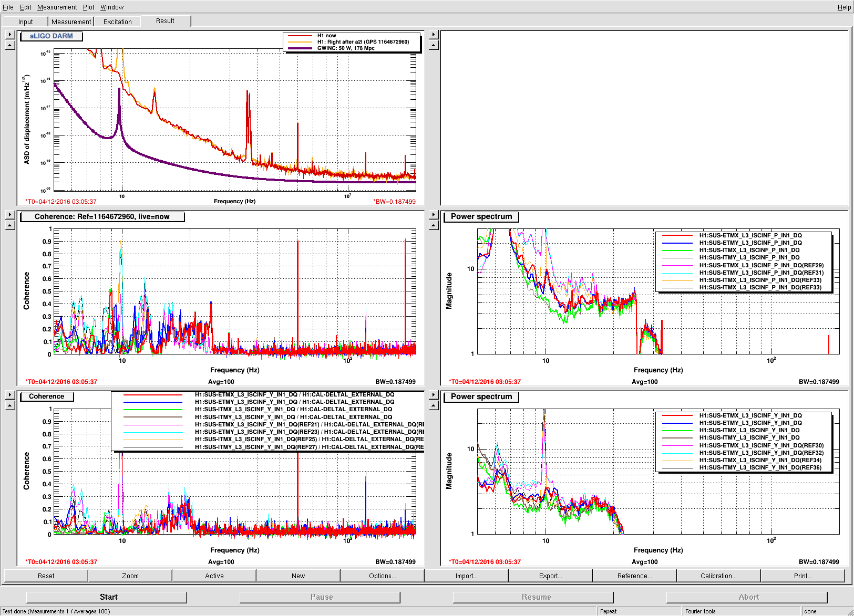The image size is (854, 616).
Task: Click legend entry H1:SUS-ITMY_L3_ISCINF_P_IN1_DQ
Action: (x=749, y=257)
